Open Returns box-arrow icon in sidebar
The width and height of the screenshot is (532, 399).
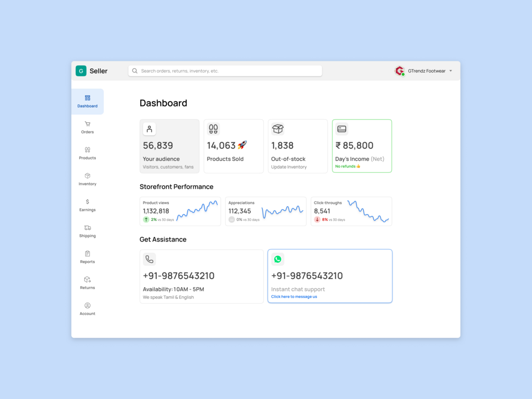[x=87, y=279]
